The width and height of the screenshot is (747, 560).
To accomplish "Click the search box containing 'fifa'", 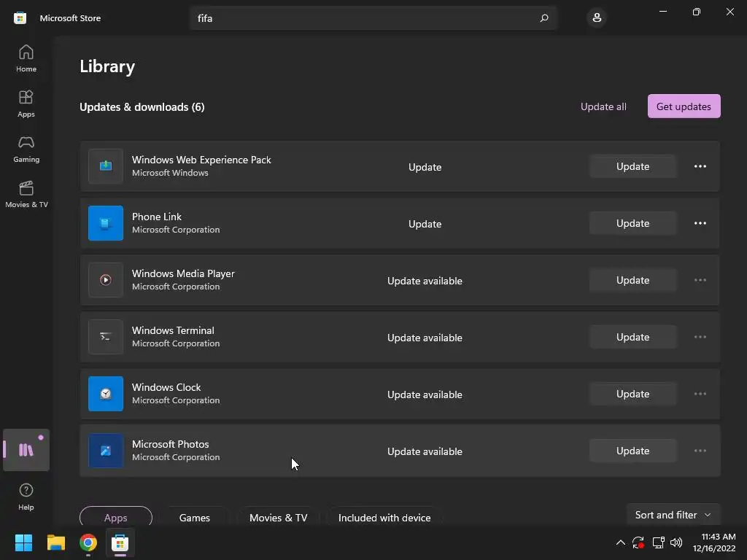I will (373, 18).
